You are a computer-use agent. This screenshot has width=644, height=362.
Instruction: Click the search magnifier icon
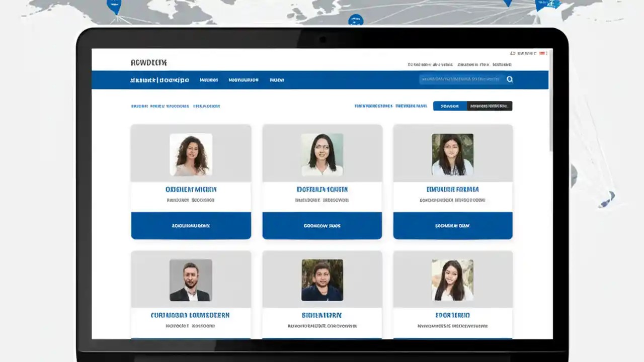pos(510,79)
